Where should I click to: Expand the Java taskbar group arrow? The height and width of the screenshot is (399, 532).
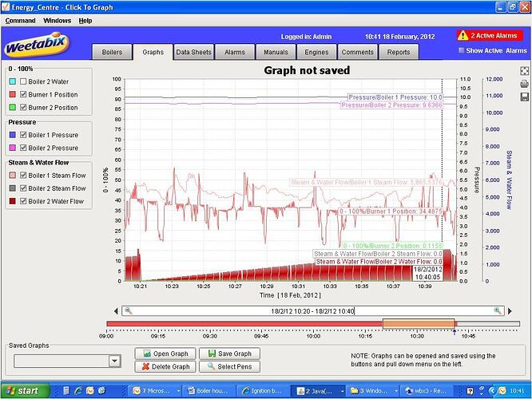[x=342, y=391]
